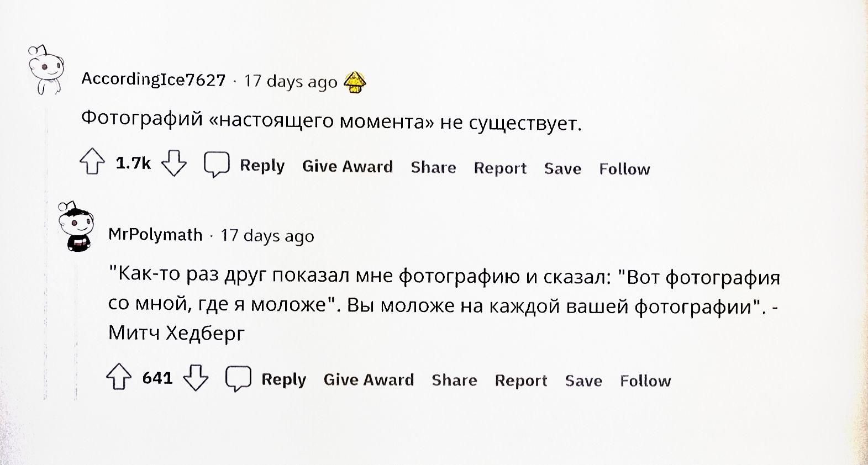Share AccordingIce7627's comment
The height and width of the screenshot is (465, 868).
click(433, 167)
